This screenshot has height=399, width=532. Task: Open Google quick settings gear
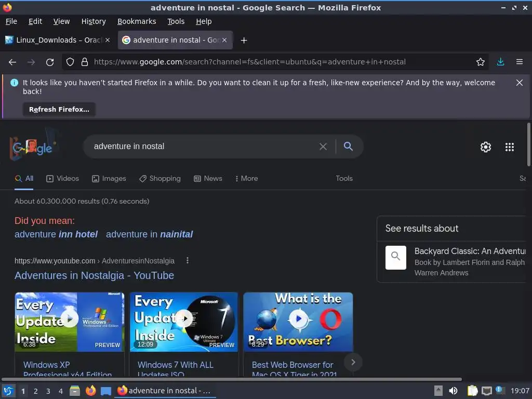coord(486,147)
